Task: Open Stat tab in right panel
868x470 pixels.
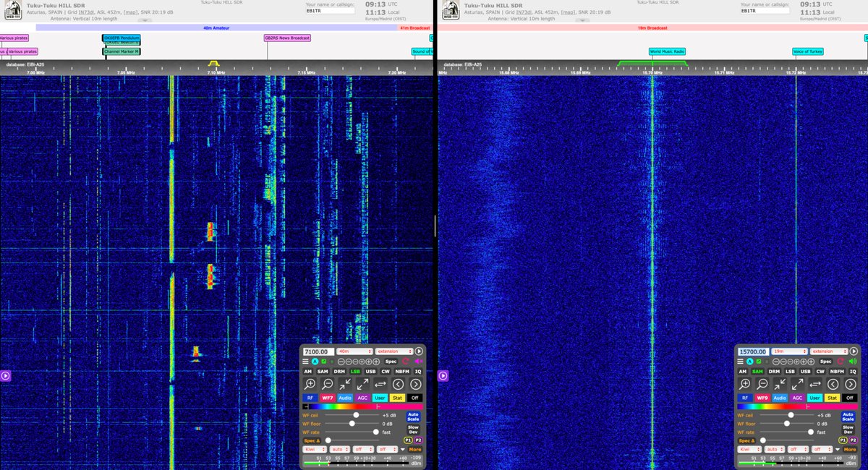Action: click(x=832, y=398)
